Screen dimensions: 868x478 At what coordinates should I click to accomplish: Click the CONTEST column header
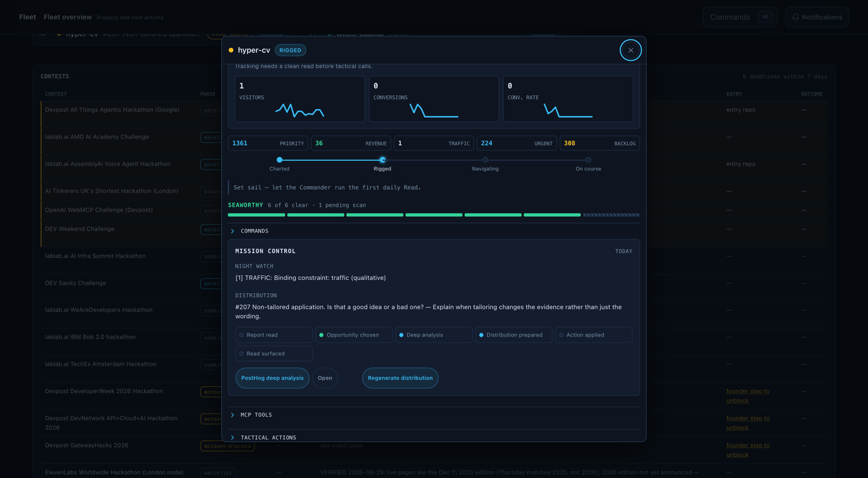click(x=56, y=94)
